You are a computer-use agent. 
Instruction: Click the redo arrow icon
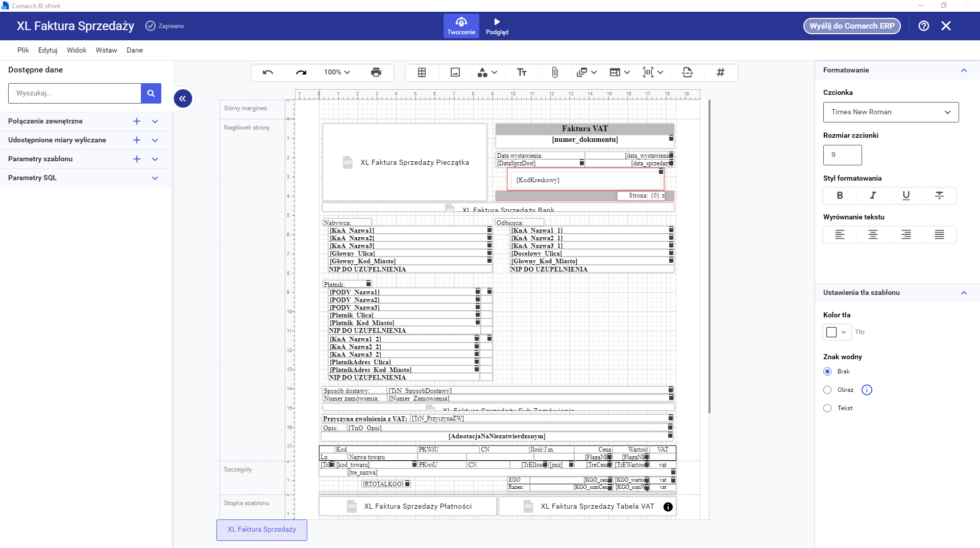(x=301, y=72)
